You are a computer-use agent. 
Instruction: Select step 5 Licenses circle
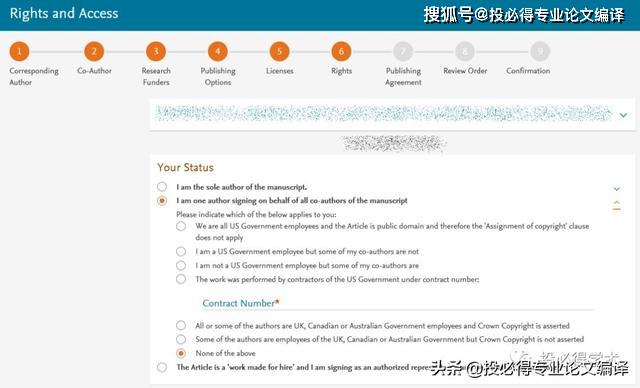click(280, 51)
